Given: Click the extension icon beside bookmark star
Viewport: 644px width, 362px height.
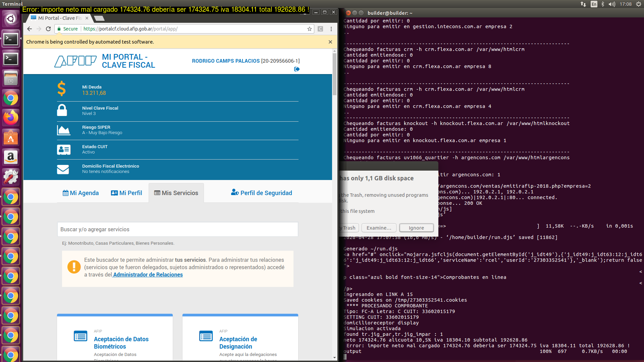Looking at the screenshot, I should (320, 29).
